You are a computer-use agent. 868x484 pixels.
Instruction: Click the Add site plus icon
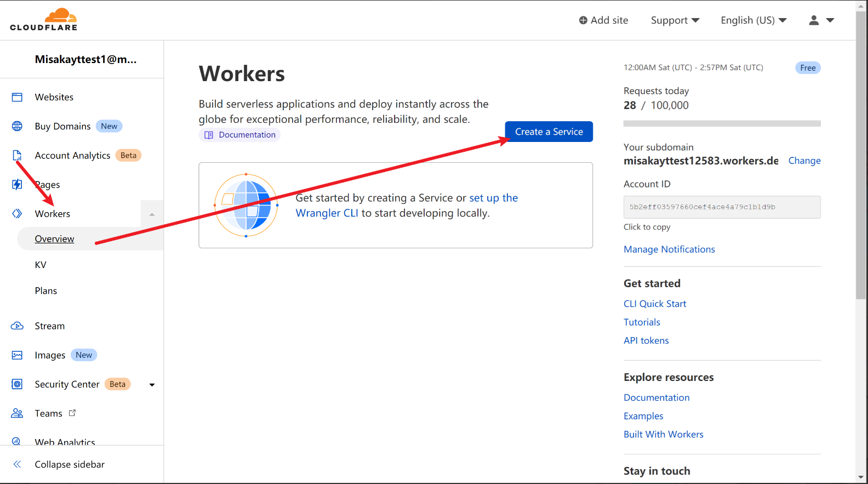tap(583, 20)
